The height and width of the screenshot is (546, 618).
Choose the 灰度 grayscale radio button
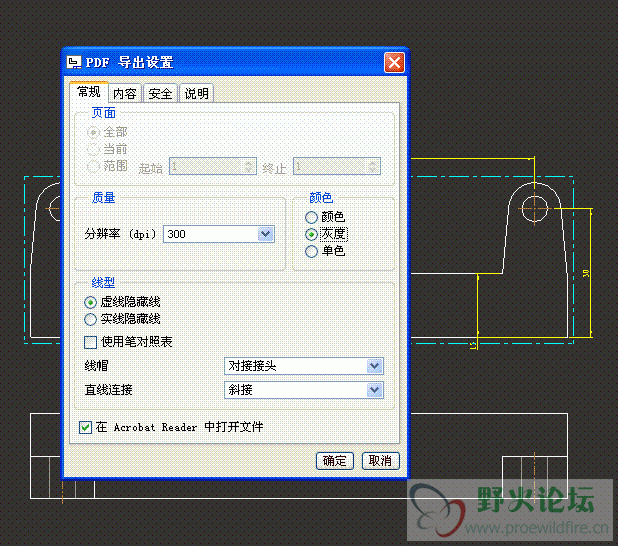click(311, 235)
